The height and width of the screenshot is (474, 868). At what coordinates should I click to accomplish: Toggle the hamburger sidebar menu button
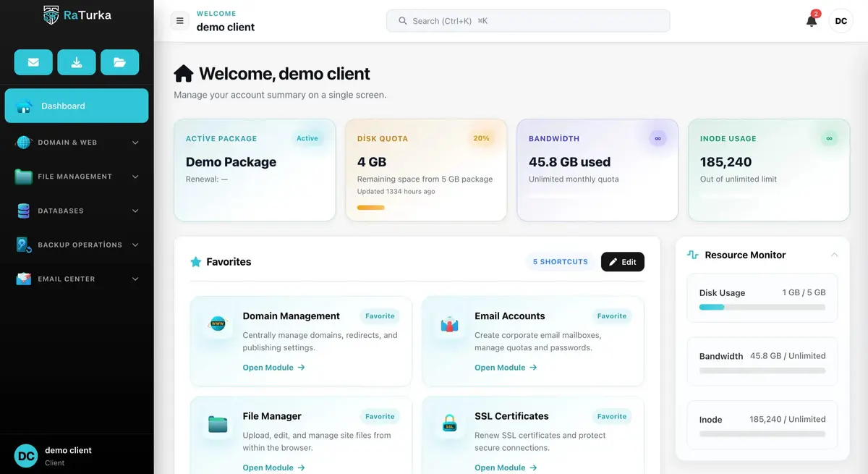click(x=180, y=21)
